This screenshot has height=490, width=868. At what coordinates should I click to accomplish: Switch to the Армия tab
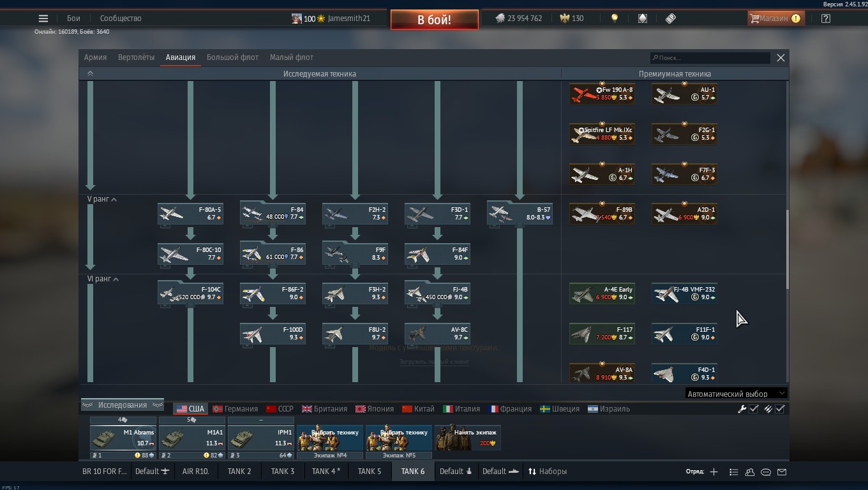point(95,57)
